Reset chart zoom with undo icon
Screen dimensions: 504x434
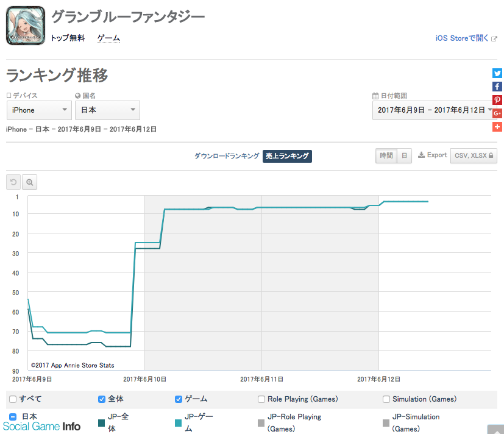(x=13, y=182)
